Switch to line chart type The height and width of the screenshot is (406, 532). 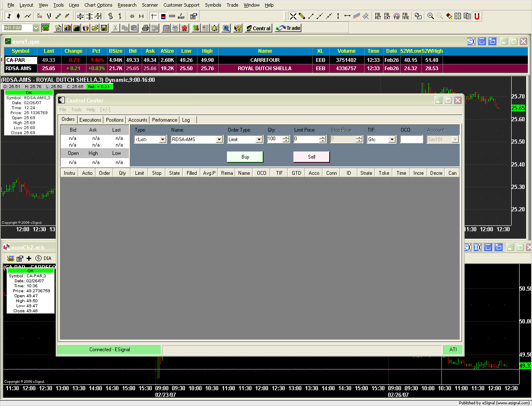[x=28, y=16]
